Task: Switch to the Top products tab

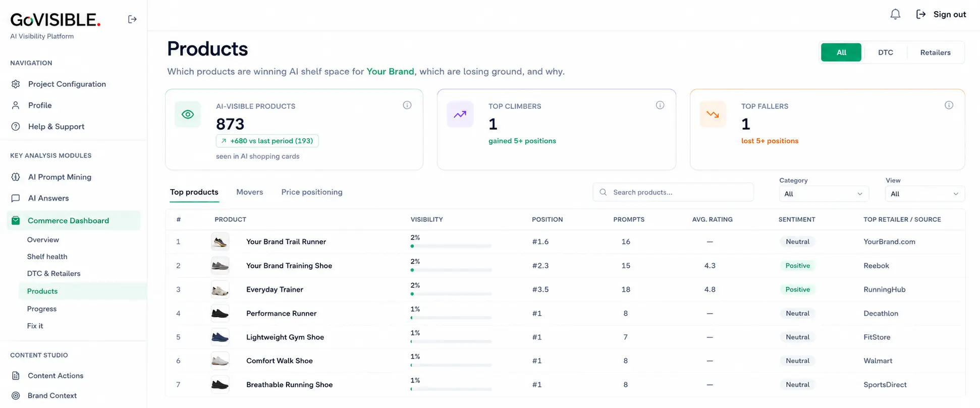Action: [194, 192]
